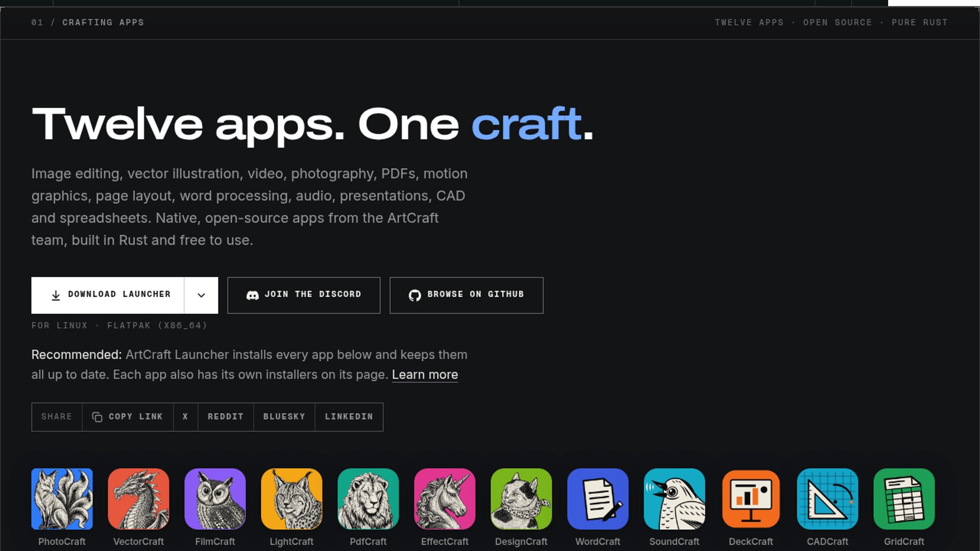Click the Copy Link share button
This screenshot has width=980, height=551.
128,417
